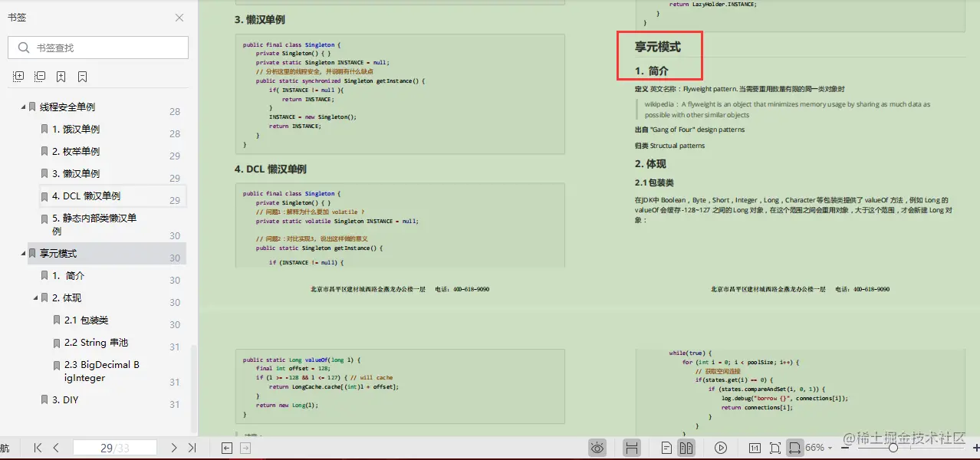Open bookmark 线程安全单例
Image resolution: width=980 pixels, height=460 pixels.
tap(67, 107)
